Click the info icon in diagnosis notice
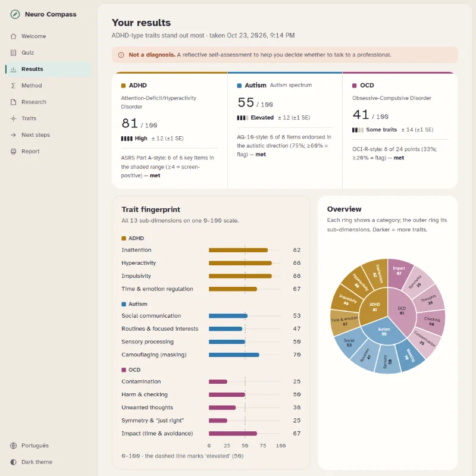This screenshot has height=476, width=476. [x=121, y=55]
